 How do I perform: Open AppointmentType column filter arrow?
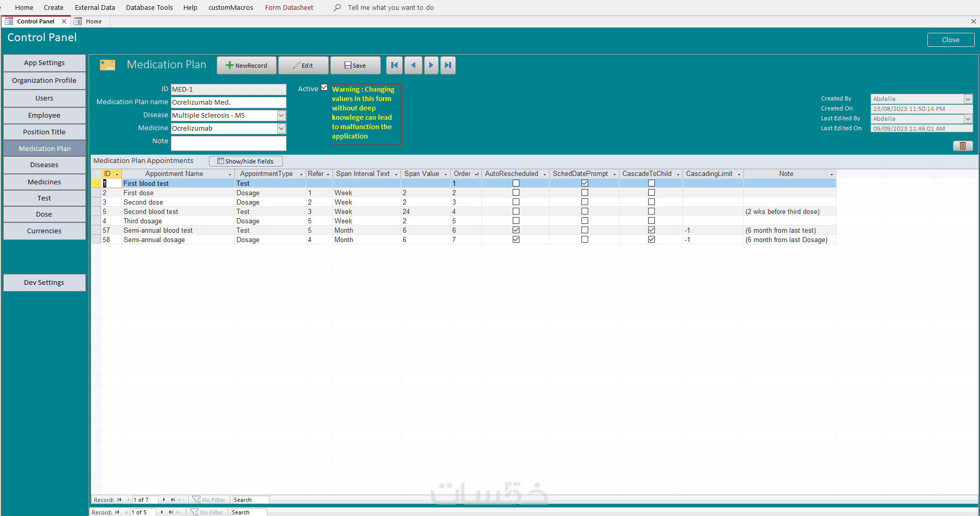pos(301,174)
